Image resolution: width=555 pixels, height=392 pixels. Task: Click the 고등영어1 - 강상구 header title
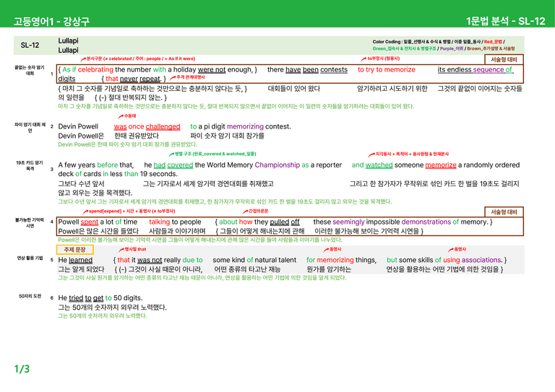tap(52, 21)
